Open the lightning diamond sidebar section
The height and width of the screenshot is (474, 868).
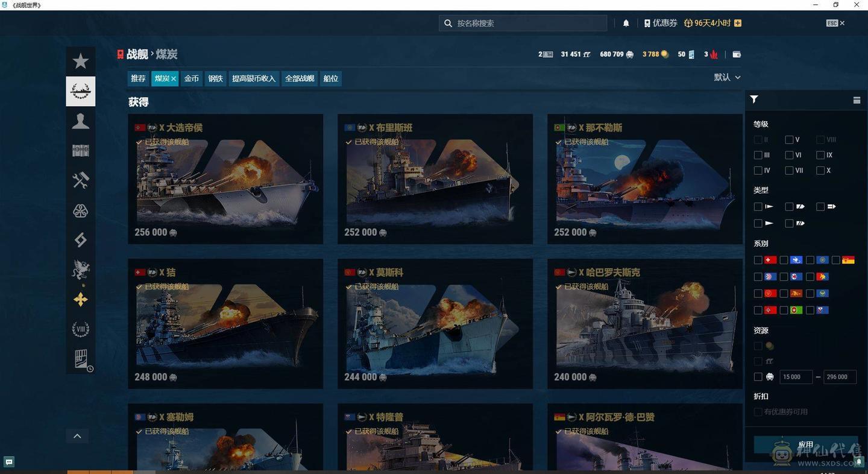coord(80,240)
